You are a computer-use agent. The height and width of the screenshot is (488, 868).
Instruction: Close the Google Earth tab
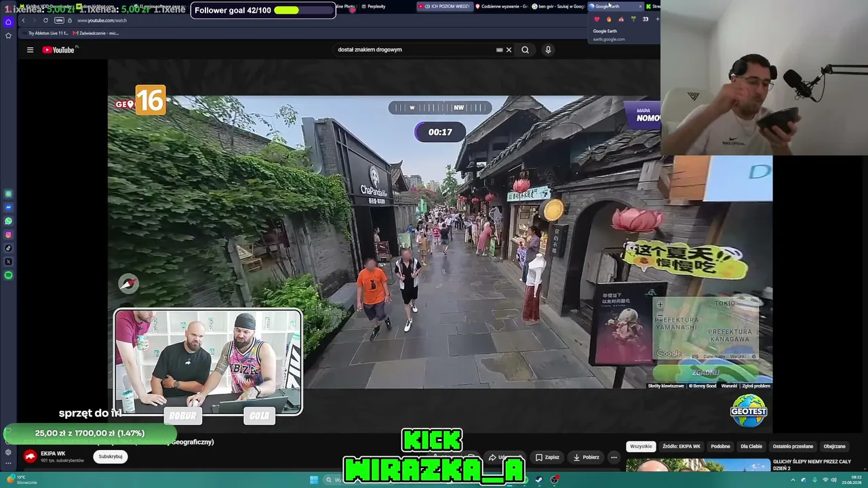[639, 6]
